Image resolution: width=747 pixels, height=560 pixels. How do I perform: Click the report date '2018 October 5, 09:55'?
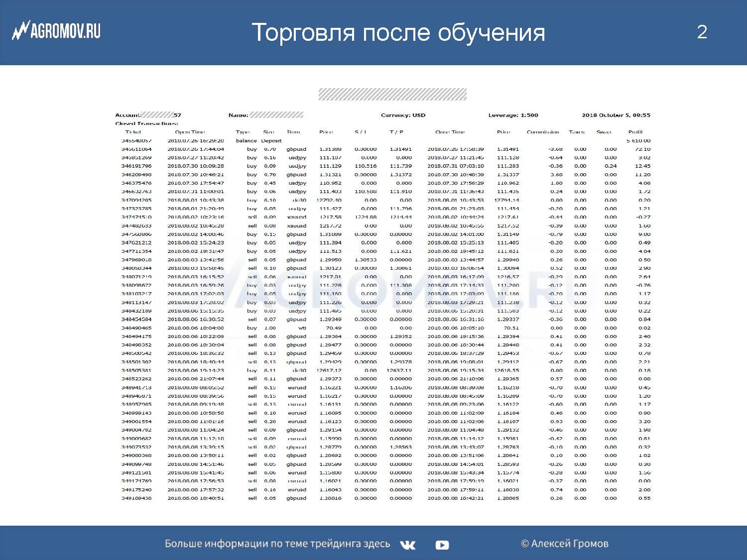click(616, 115)
